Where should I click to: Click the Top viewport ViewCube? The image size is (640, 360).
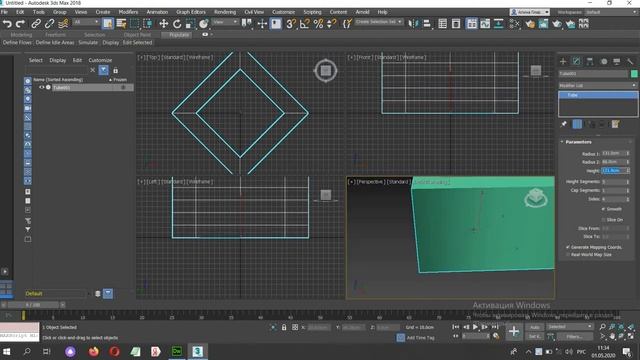(x=325, y=71)
